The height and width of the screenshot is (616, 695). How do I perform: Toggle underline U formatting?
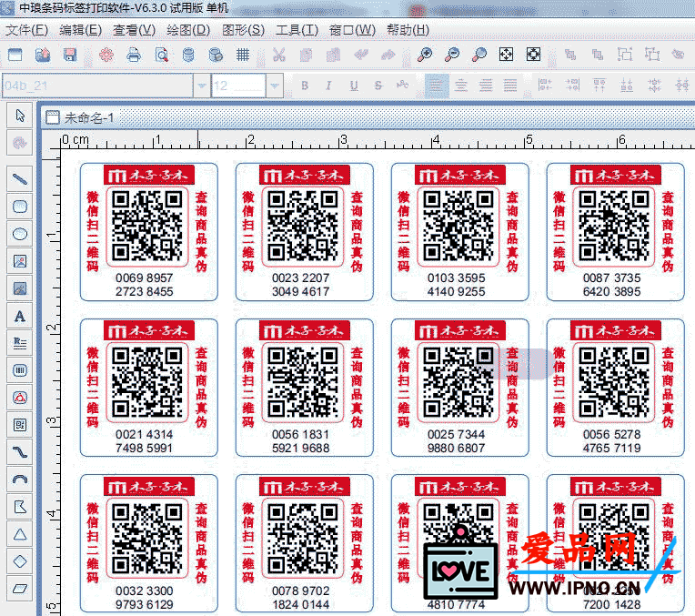coord(354,86)
